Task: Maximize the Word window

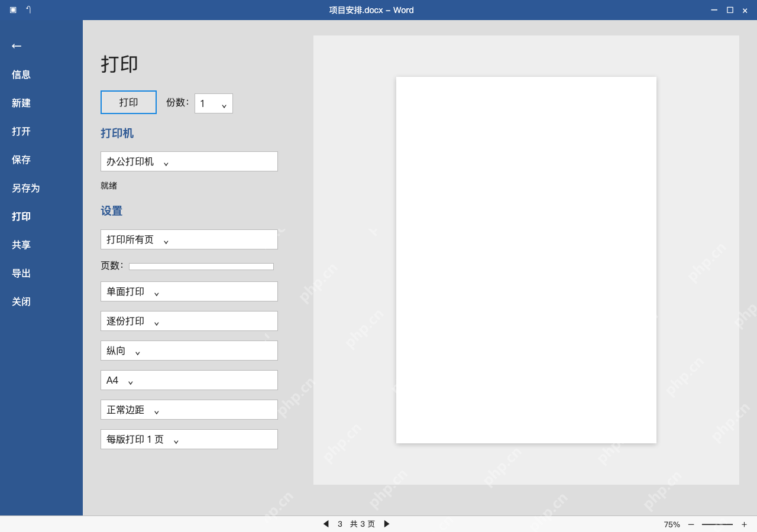Action: 730,10
